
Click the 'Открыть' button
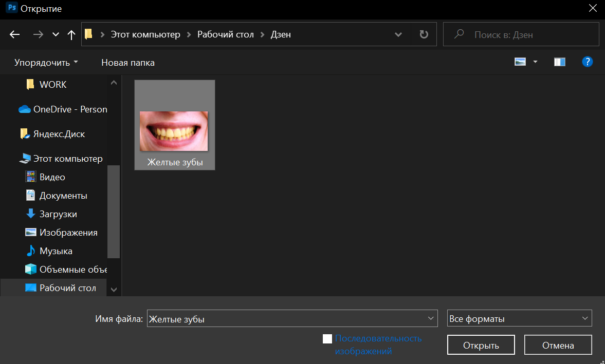tap(481, 345)
